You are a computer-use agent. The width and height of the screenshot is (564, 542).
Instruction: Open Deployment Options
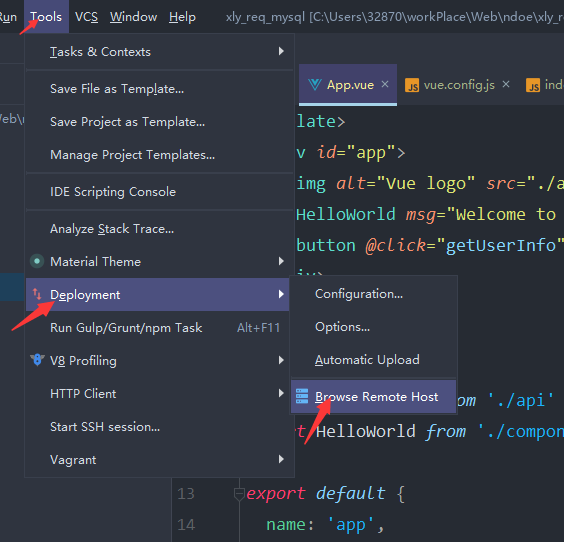[x=373, y=327]
